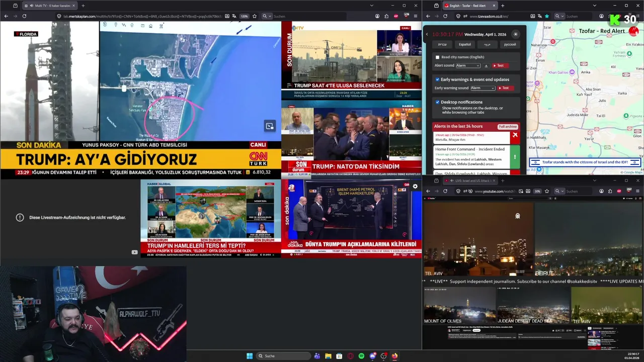Switch Tzofar language to русский
Image resolution: width=644 pixels, height=362 pixels.
coord(510,44)
